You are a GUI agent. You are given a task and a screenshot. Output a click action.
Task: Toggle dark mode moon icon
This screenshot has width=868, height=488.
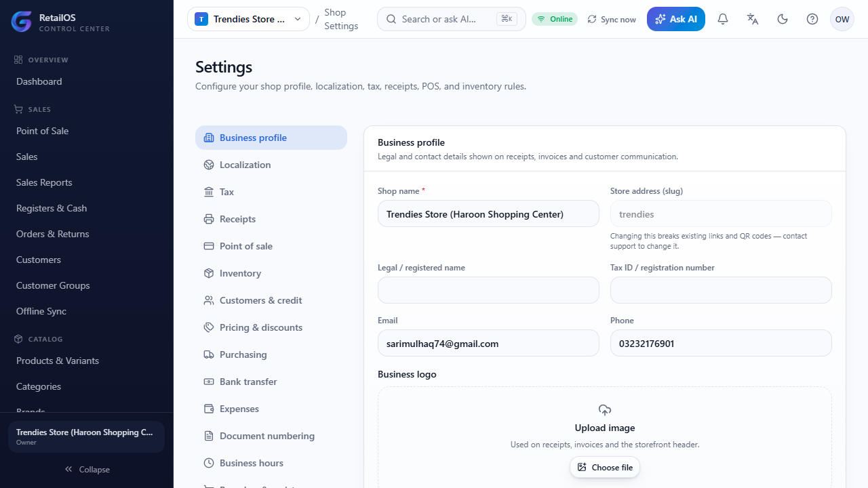(x=783, y=19)
